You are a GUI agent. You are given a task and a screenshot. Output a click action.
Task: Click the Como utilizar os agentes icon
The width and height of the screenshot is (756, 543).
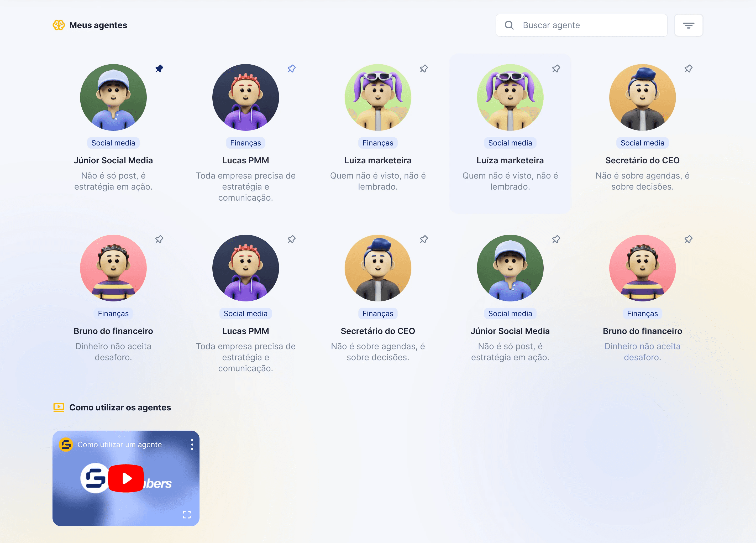59,407
